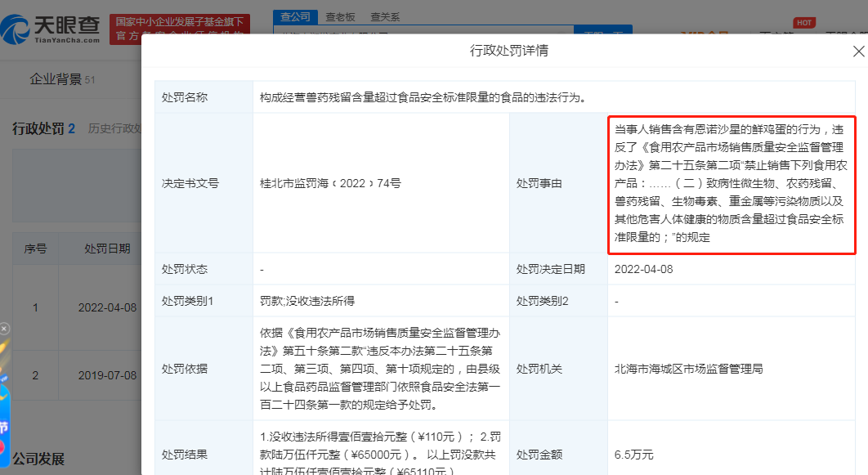Switch to the 查老板 tab

340,16
